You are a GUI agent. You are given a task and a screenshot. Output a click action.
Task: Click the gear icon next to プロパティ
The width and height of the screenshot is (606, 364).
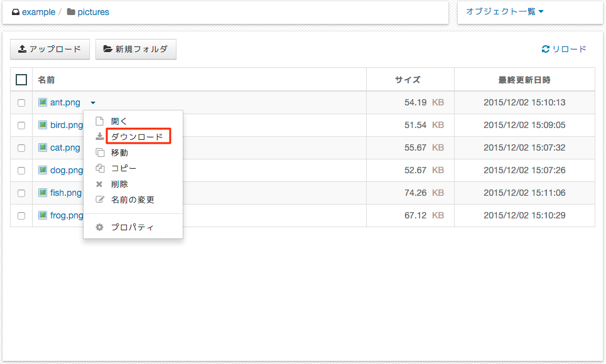[x=100, y=227]
